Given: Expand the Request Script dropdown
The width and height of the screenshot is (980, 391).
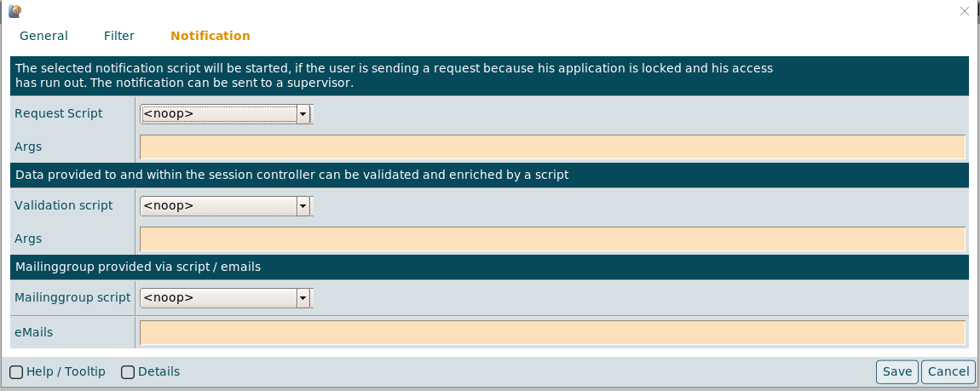Looking at the screenshot, I should click(x=303, y=114).
